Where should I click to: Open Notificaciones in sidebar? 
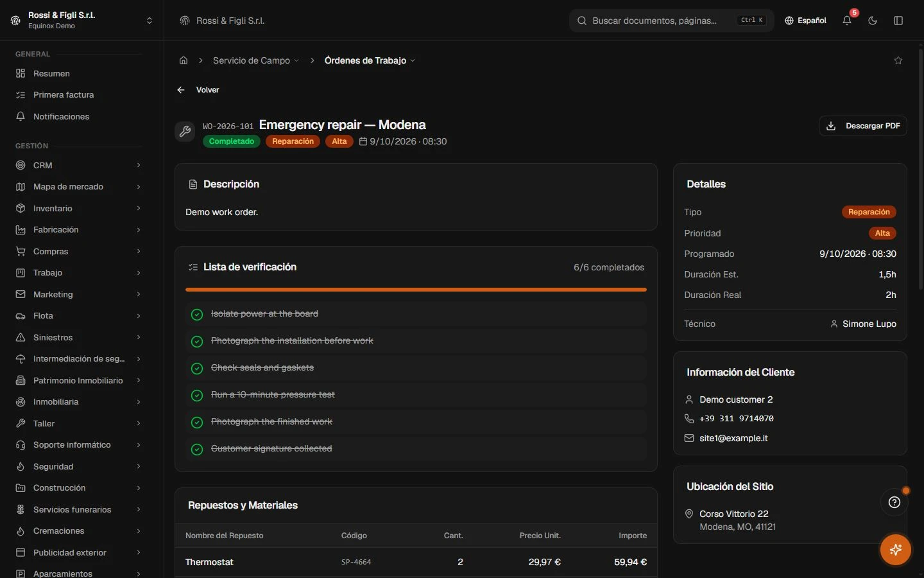click(x=79, y=116)
